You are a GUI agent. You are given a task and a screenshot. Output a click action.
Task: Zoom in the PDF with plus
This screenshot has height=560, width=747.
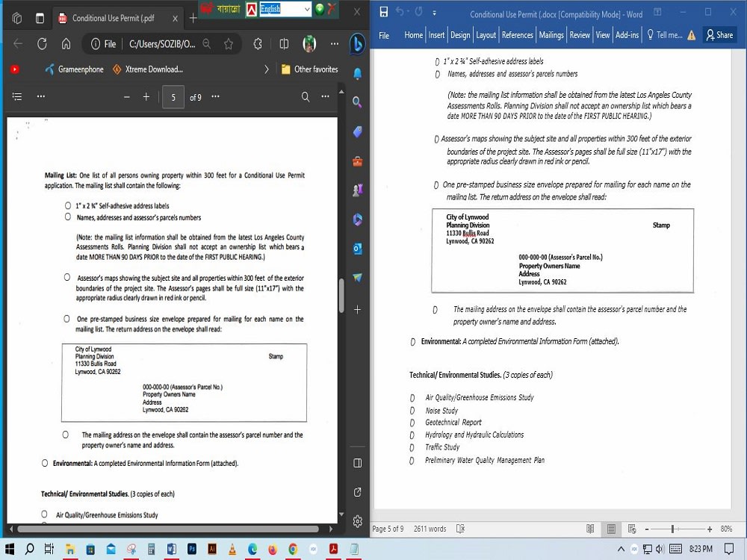146,96
